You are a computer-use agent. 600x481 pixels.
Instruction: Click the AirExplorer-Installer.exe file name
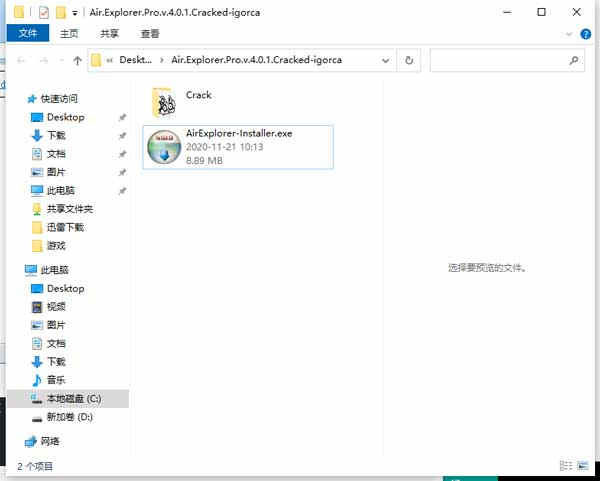click(239, 133)
